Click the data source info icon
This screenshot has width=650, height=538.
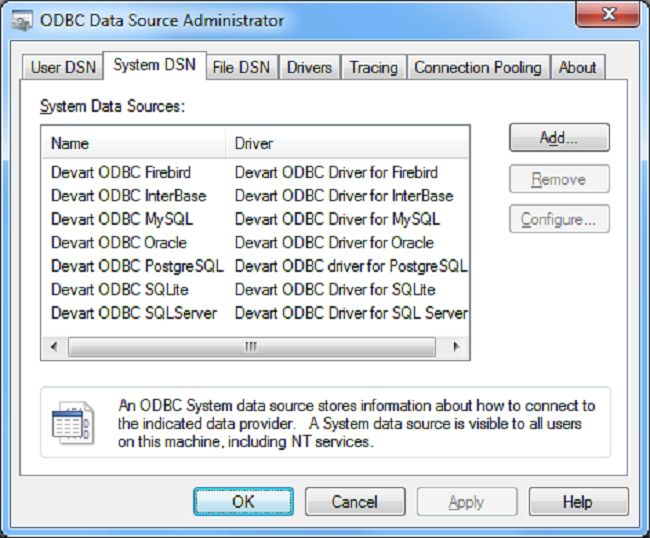73,423
